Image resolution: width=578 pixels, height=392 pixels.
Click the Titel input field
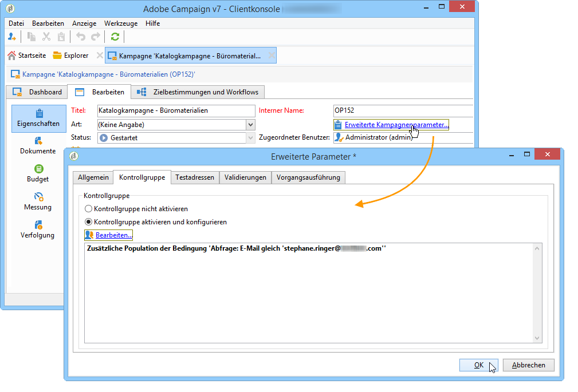[x=176, y=110]
